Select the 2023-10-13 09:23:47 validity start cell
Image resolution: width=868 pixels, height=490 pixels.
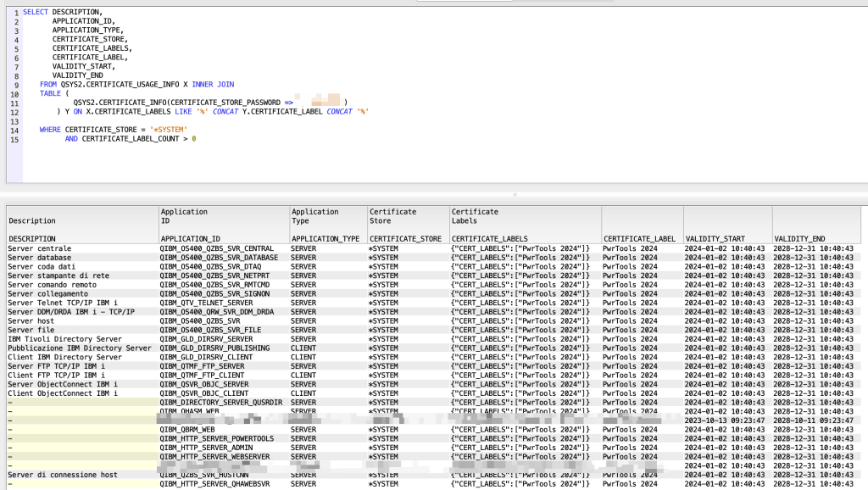[726, 420]
